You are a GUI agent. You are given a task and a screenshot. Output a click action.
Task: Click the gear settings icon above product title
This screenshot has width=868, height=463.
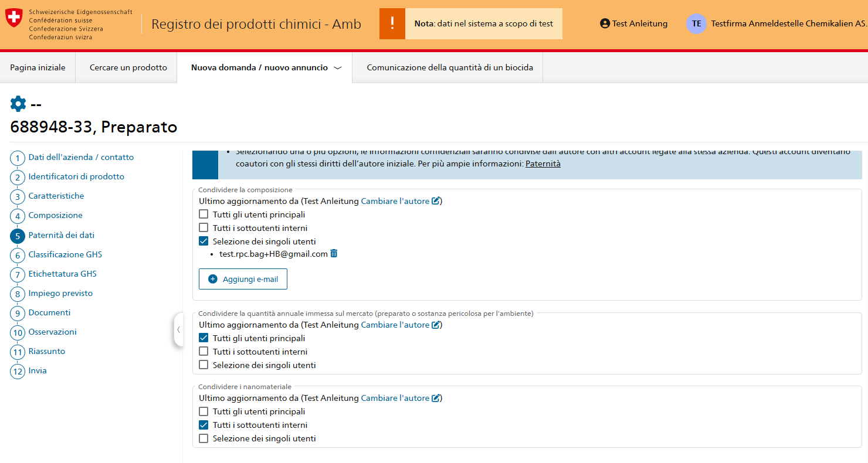tap(18, 104)
